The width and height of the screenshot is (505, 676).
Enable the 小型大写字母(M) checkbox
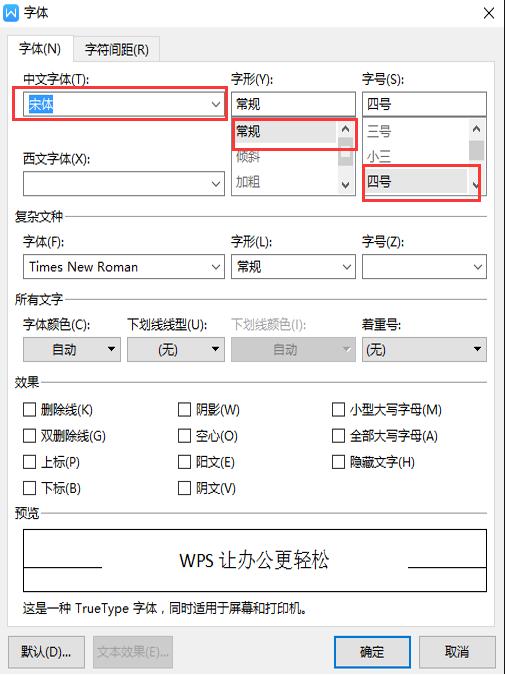point(338,410)
